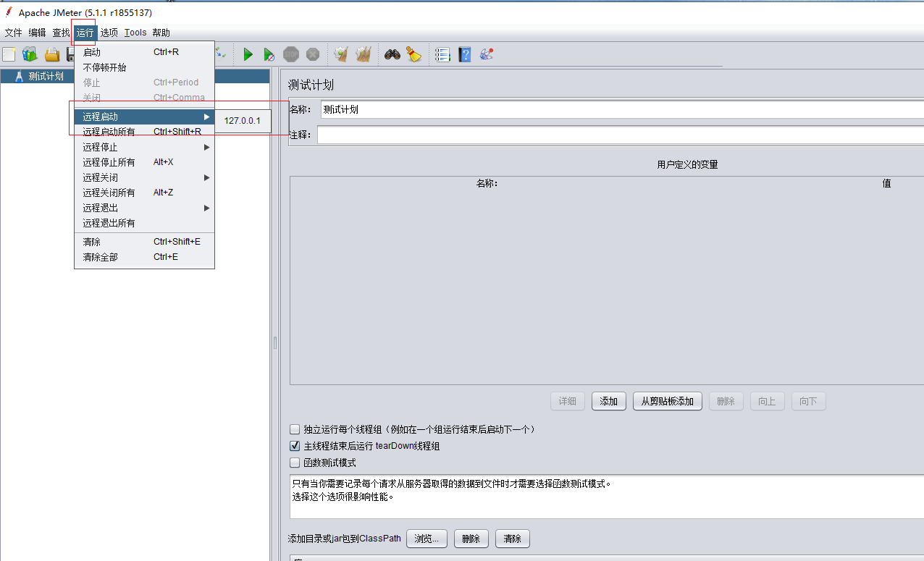Viewport: 924px width, 561px height.
Task: Open the 查找 menu
Action: [61, 33]
